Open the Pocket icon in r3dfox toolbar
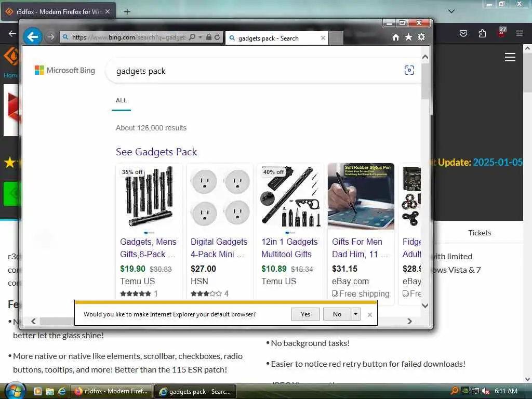The image size is (532, 399). click(x=463, y=33)
